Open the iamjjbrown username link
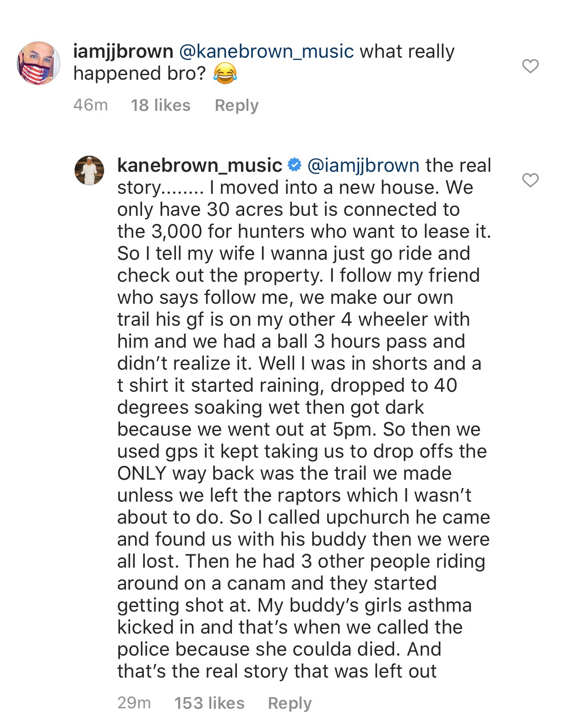Image resolution: width=569 pixels, height=728 pixels. [123, 51]
